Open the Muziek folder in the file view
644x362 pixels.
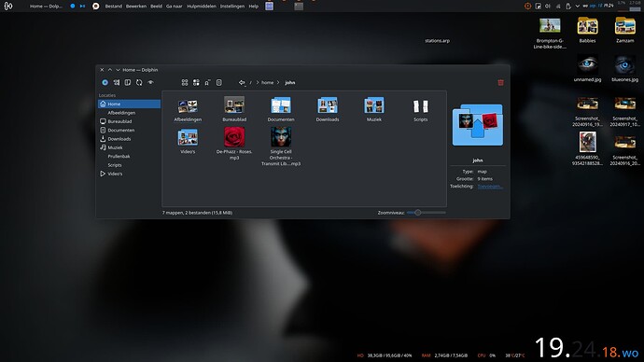click(373, 109)
